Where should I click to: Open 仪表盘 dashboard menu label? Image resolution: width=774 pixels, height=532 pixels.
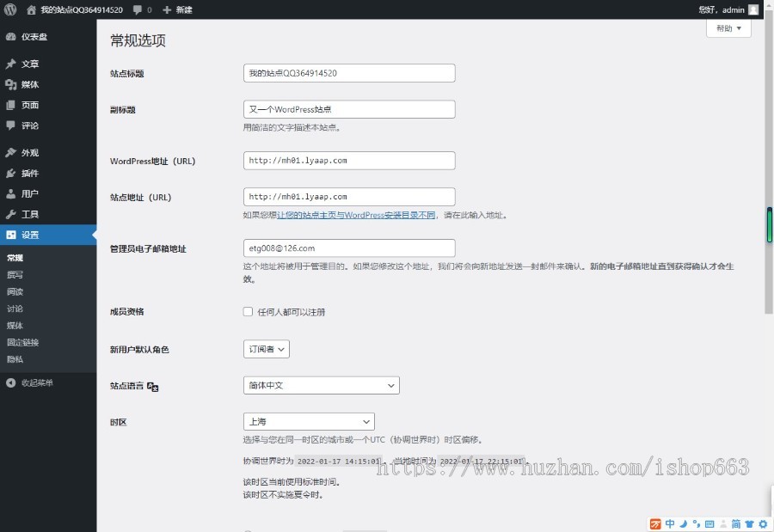click(34, 36)
